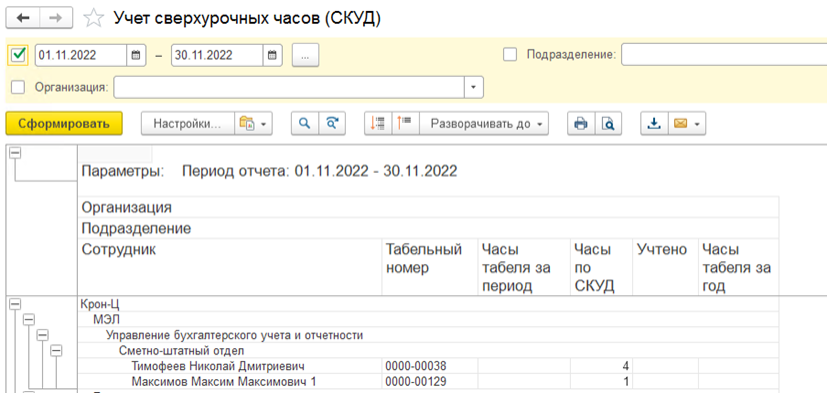The width and height of the screenshot is (827, 393).
Task: Generate report with Сформировать button
Action: click(64, 123)
